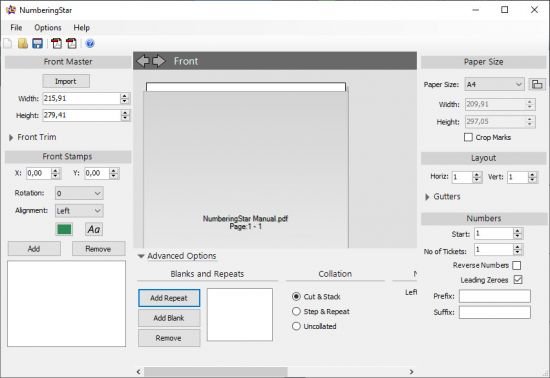Viewport: 550px width, 378px height.
Task: Expand the Front Trim section
Action: tap(11, 137)
